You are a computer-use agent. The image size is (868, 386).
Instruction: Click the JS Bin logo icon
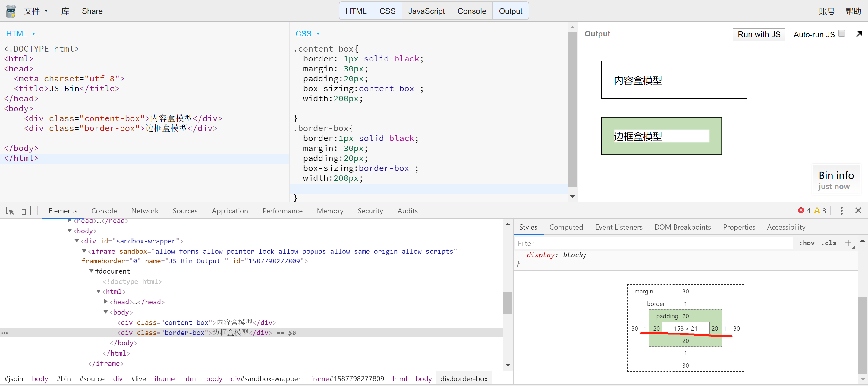coord(11,11)
